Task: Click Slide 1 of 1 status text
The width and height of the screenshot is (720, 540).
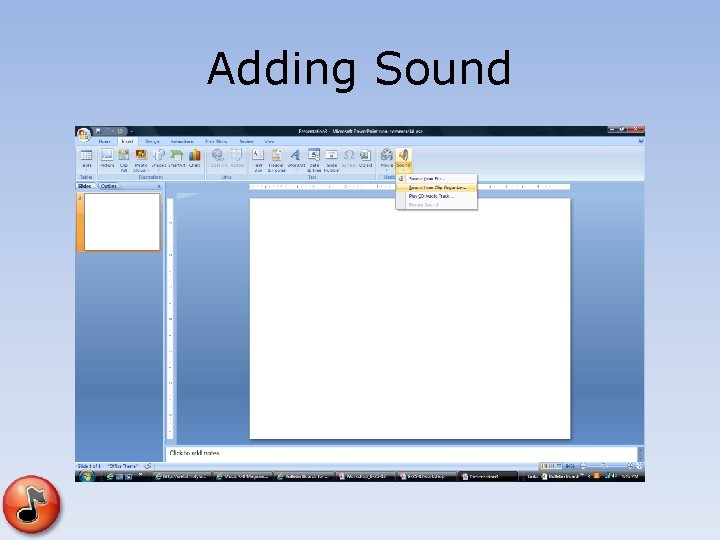Action: pos(89,466)
